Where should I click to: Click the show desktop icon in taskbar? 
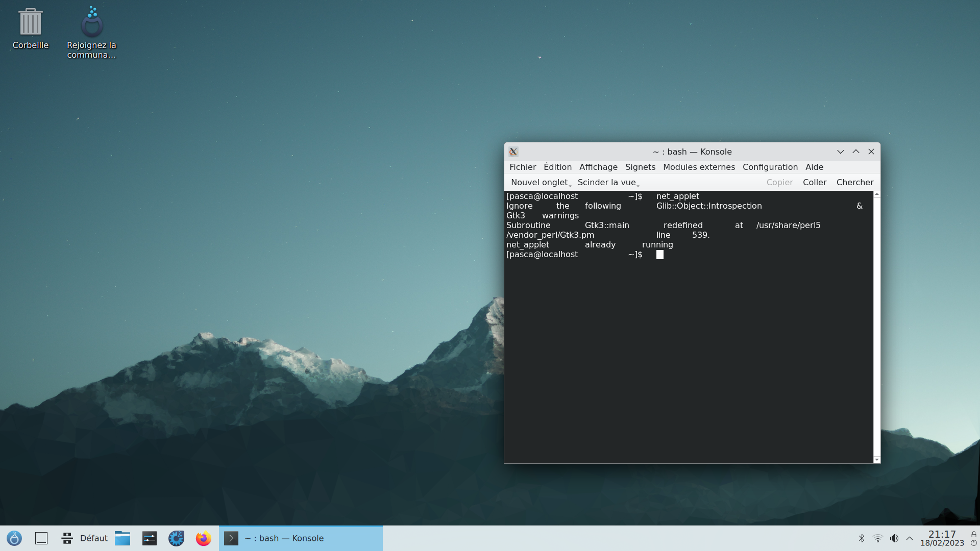click(41, 538)
